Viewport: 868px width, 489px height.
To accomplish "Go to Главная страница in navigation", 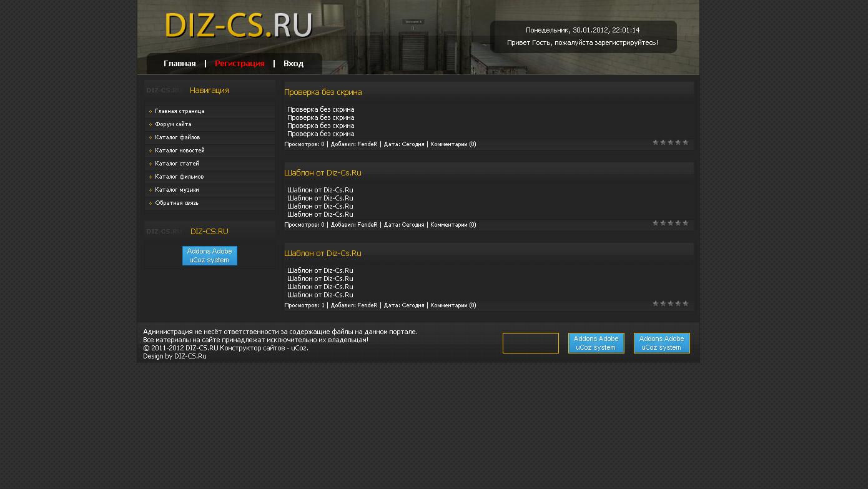I will (x=180, y=111).
